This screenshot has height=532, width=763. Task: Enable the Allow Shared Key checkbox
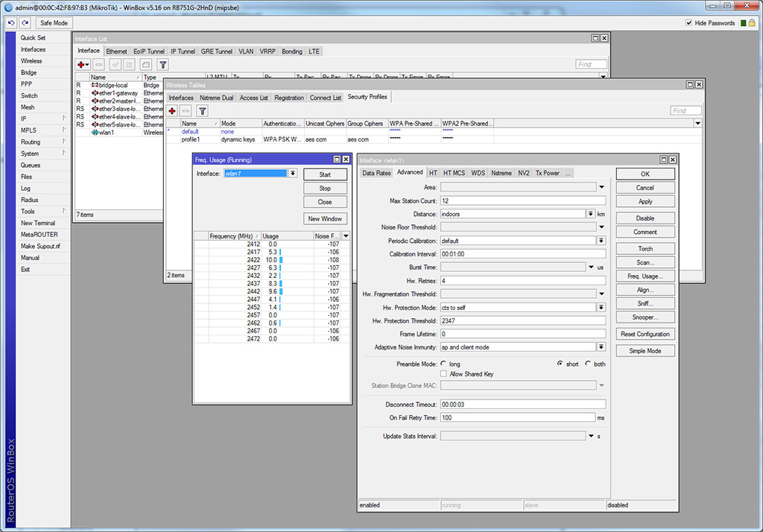(x=444, y=374)
